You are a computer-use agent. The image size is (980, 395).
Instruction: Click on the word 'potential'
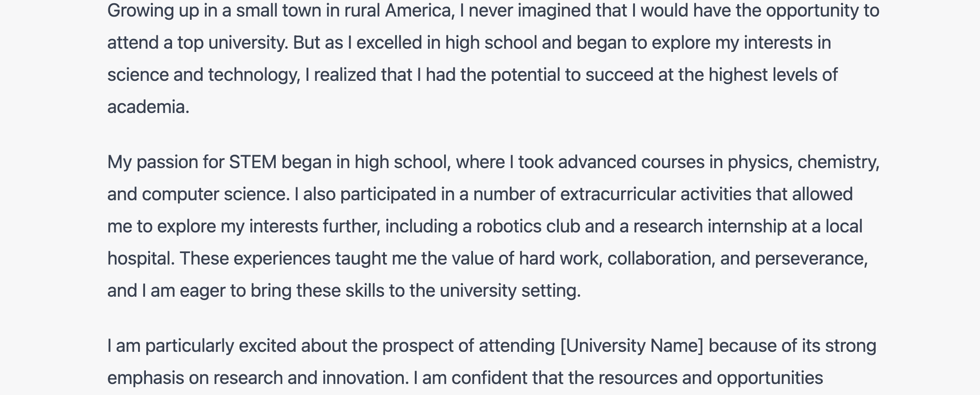[x=525, y=75]
